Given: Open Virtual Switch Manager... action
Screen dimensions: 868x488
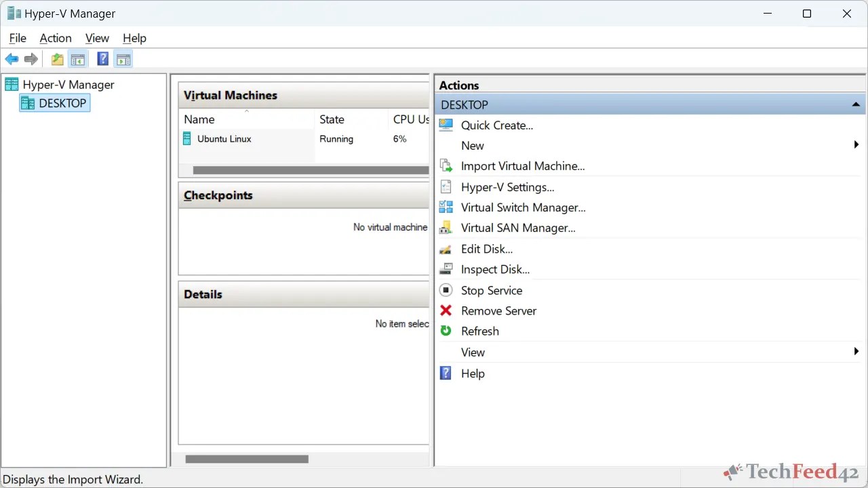Looking at the screenshot, I should pos(524,207).
